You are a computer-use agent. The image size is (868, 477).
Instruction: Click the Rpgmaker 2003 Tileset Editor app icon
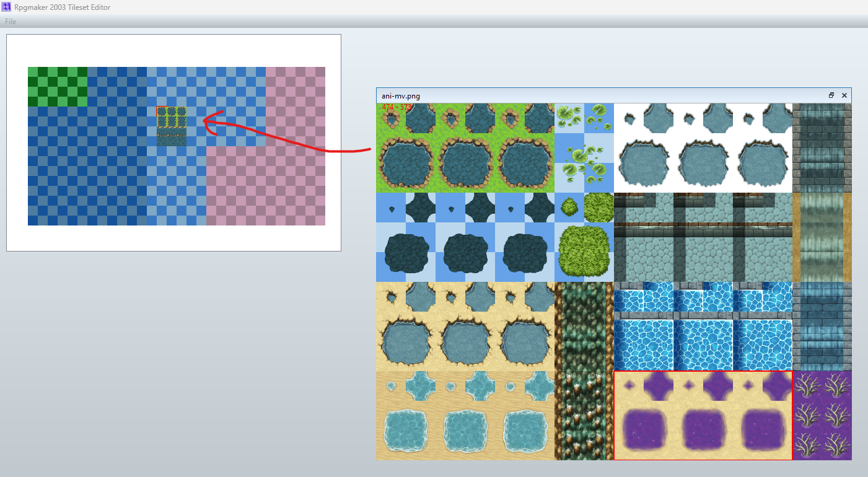click(6, 7)
